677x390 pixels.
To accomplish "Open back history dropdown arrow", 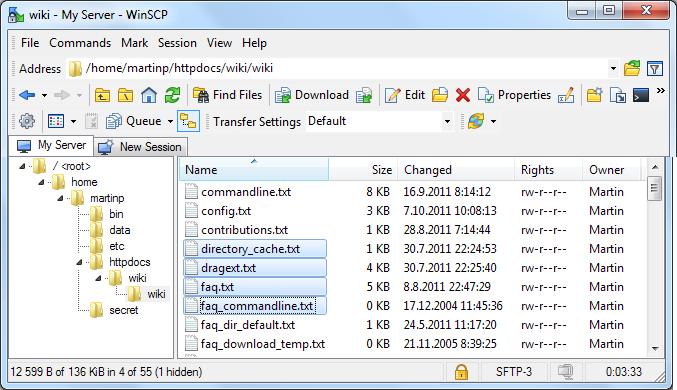I will [44, 95].
